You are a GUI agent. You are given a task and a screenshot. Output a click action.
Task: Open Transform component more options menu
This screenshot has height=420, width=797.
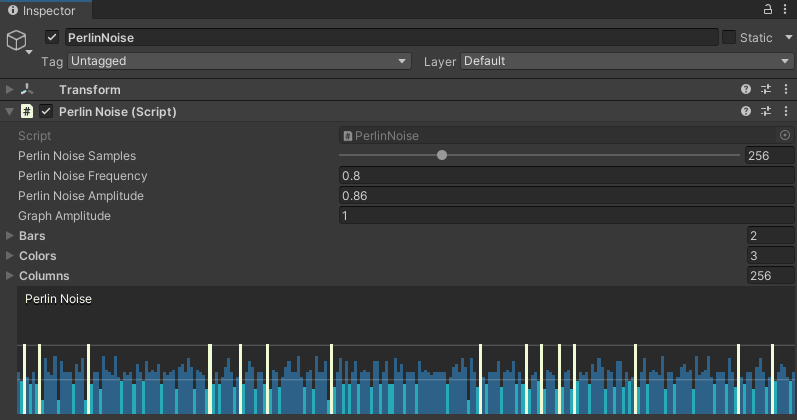(786, 89)
